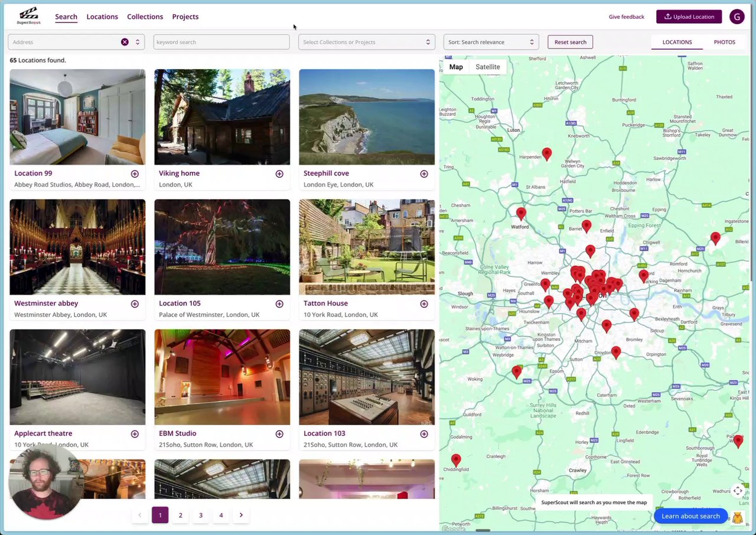This screenshot has width=756, height=535.
Task: Click the SuperScout logo
Action: (x=28, y=16)
